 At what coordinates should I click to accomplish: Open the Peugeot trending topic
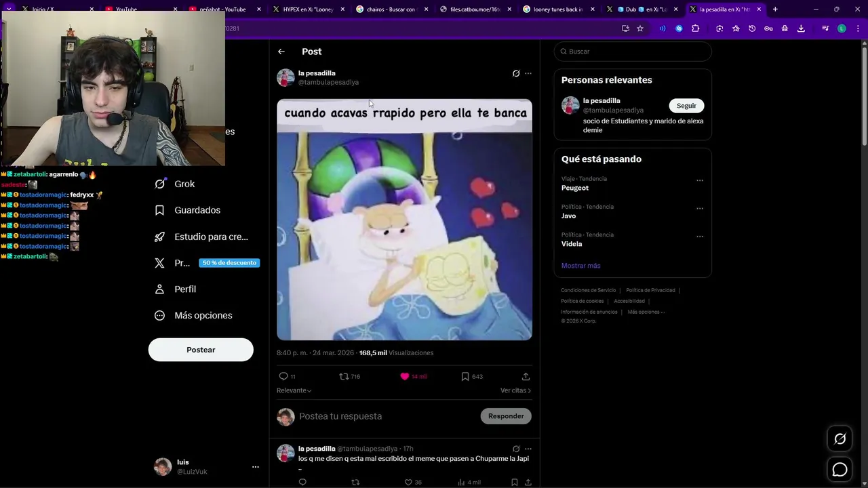coord(575,188)
